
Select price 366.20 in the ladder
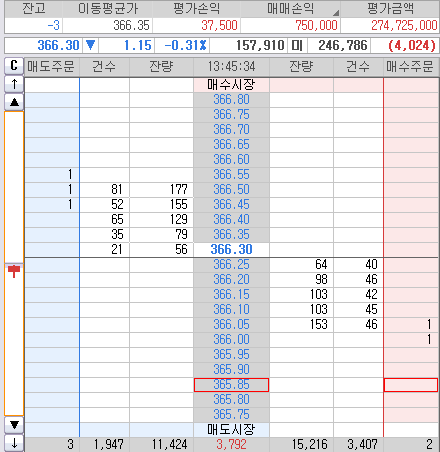point(231,279)
